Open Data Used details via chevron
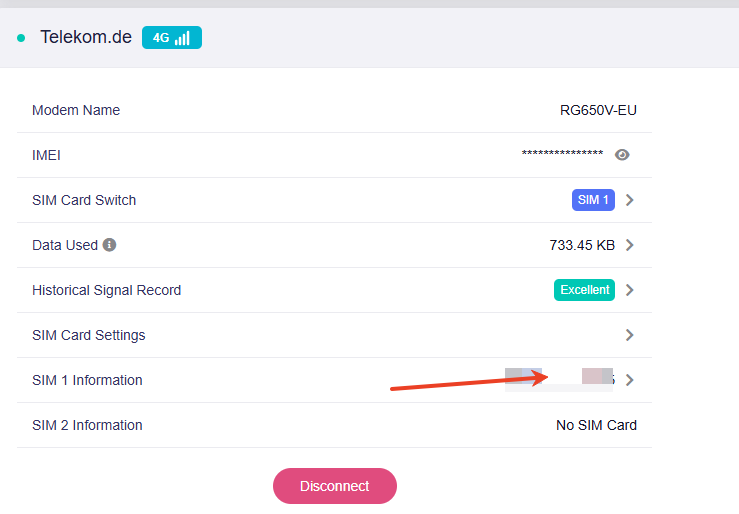This screenshot has width=739, height=514. 629,245
